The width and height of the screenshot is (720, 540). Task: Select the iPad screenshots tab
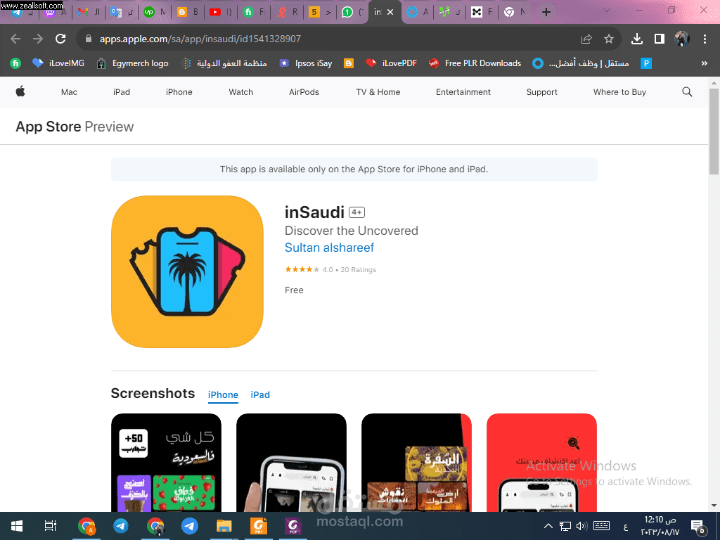pyautogui.click(x=260, y=395)
